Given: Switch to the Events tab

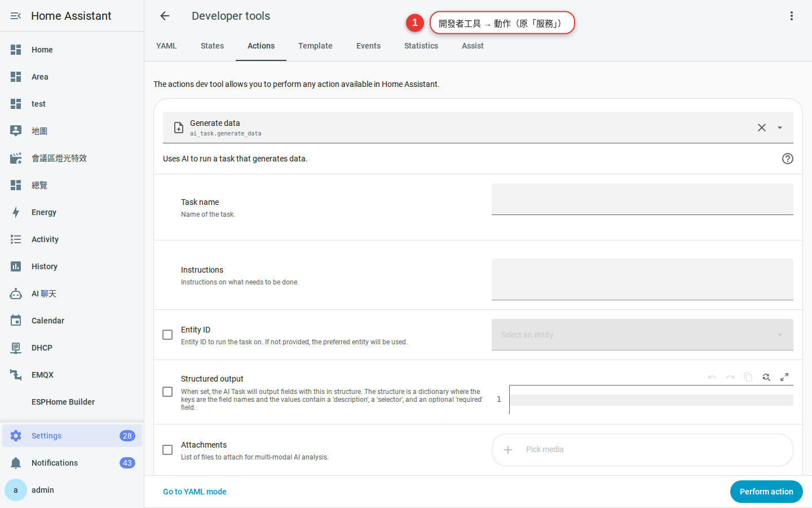Looking at the screenshot, I should pos(368,46).
